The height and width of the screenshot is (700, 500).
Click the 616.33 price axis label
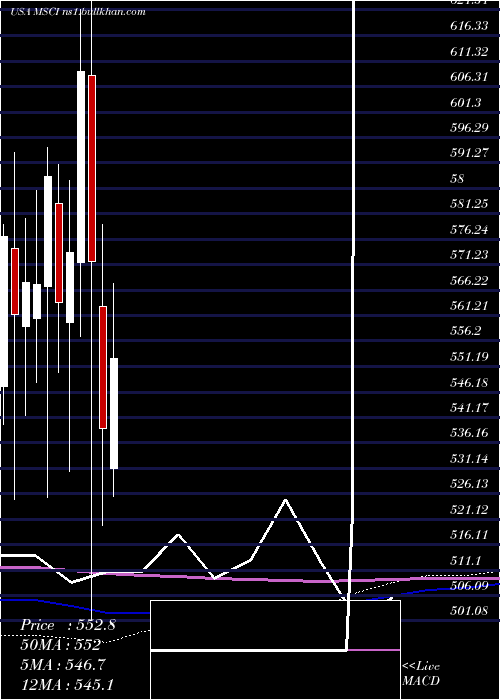(x=469, y=26)
